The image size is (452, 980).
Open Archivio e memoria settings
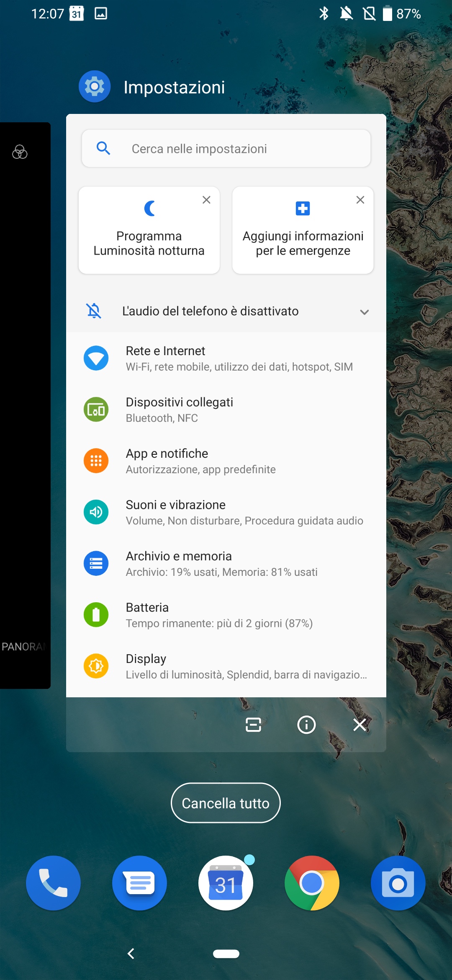(226, 564)
